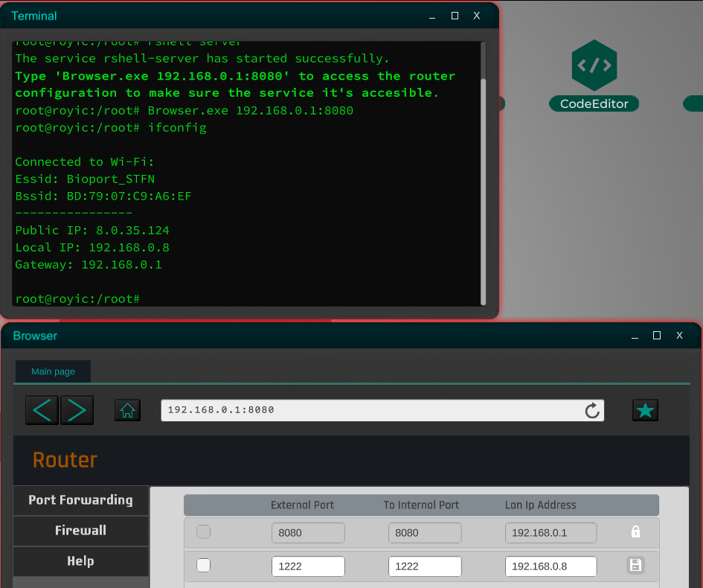Switch to the Main page tab
Viewport: 703px width, 588px height.
point(53,371)
